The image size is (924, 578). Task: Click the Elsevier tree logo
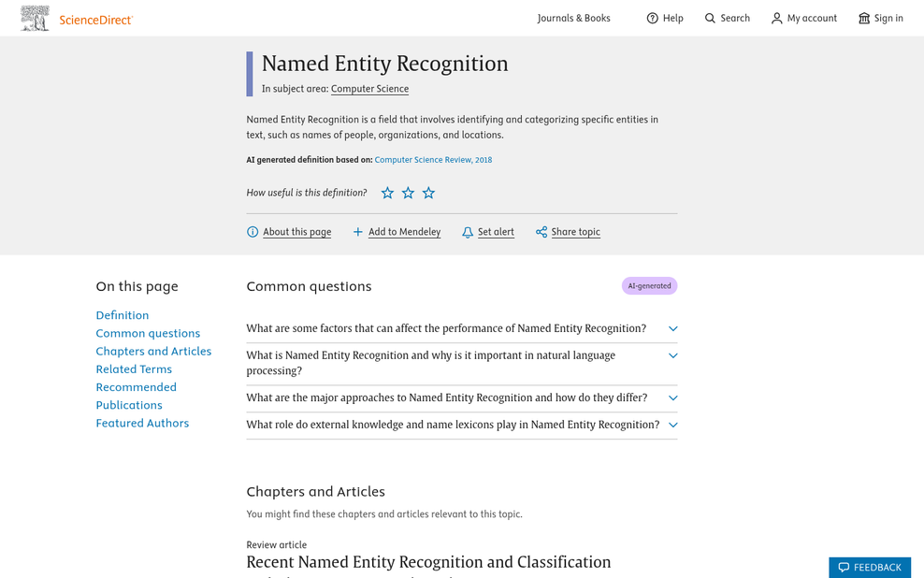(35, 19)
